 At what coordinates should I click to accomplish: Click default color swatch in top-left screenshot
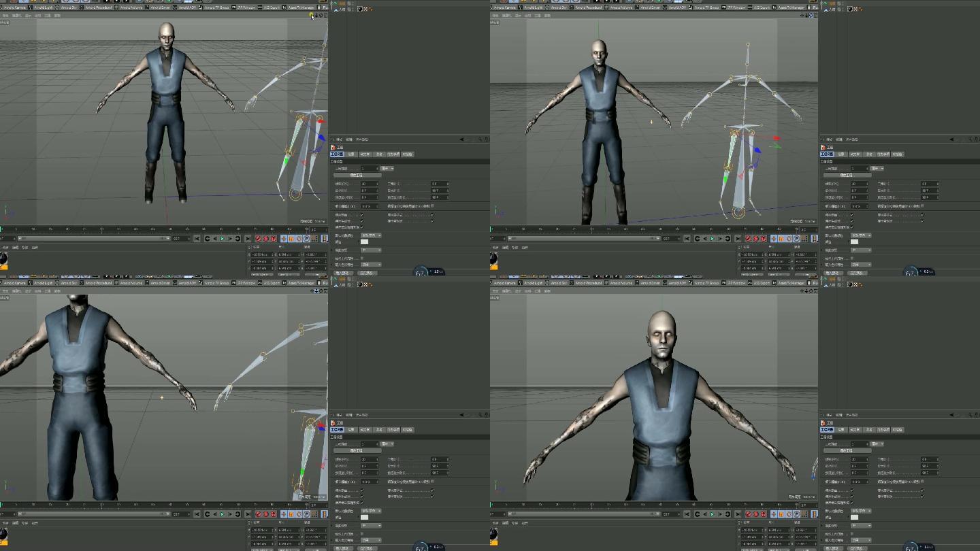(x=365, y=241)
